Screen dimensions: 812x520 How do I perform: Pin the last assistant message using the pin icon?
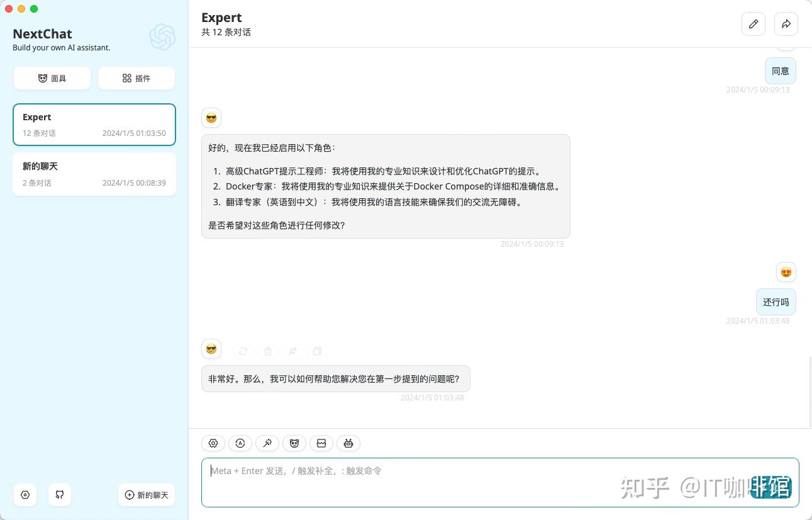292,351
